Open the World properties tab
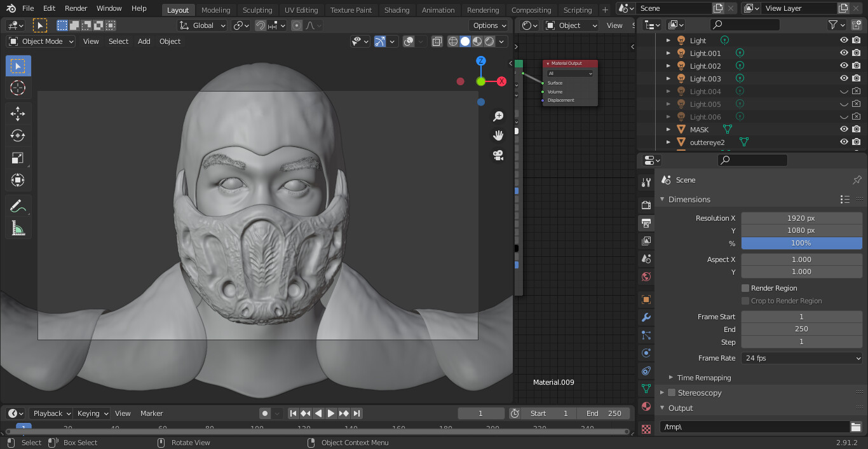Image resolution: width=868 pixels, height=449 pixels. pos(646,276)
